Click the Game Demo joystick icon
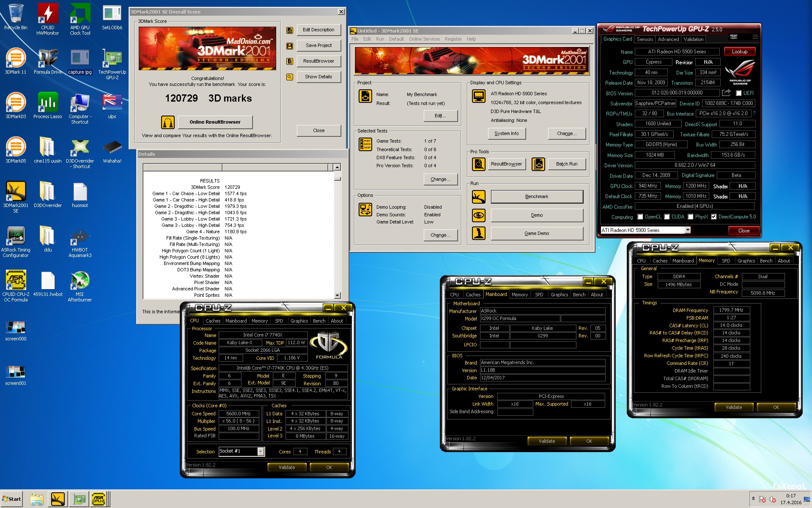This screenshot has width=812, height=508. (479, 233)
